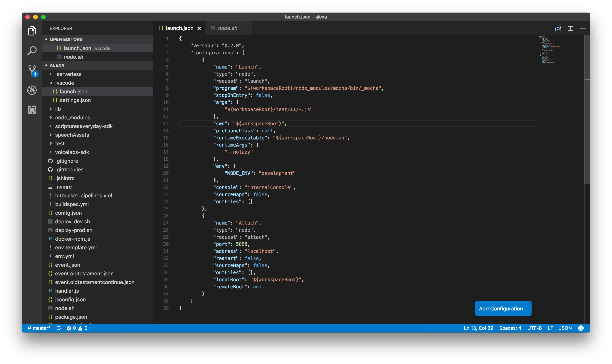Change indentation via Spaces: 4 indicator

pyautogui.click(x=511, y=328)
